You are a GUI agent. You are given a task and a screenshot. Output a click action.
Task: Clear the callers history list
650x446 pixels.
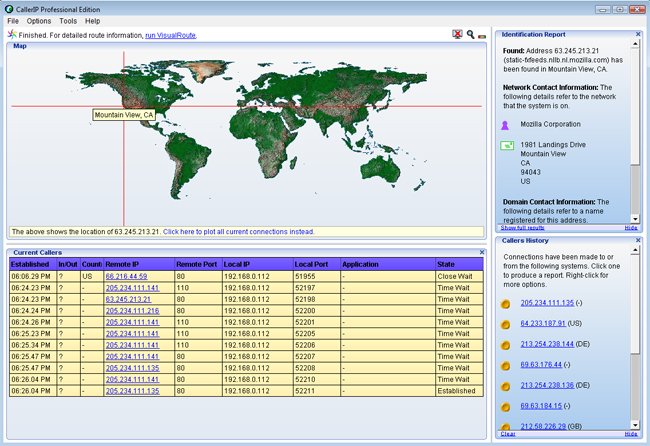click(507, 434)
